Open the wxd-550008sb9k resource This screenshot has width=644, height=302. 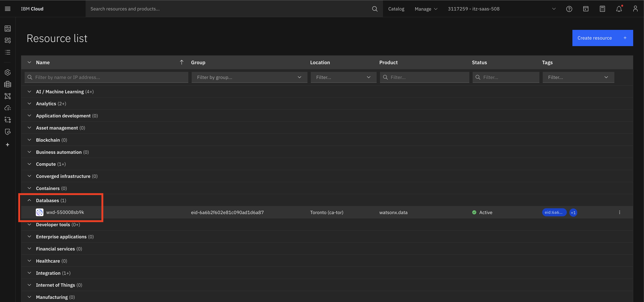[65, 212]
